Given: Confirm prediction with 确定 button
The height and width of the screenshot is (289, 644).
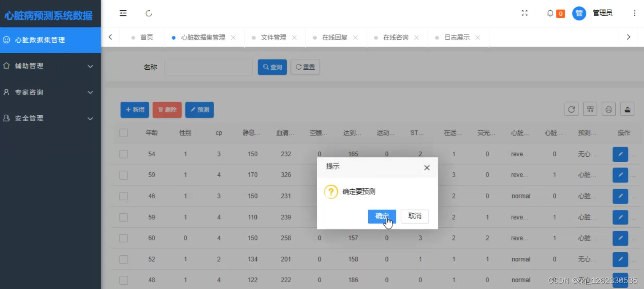Looking at the screenshot, I should 382,216.
